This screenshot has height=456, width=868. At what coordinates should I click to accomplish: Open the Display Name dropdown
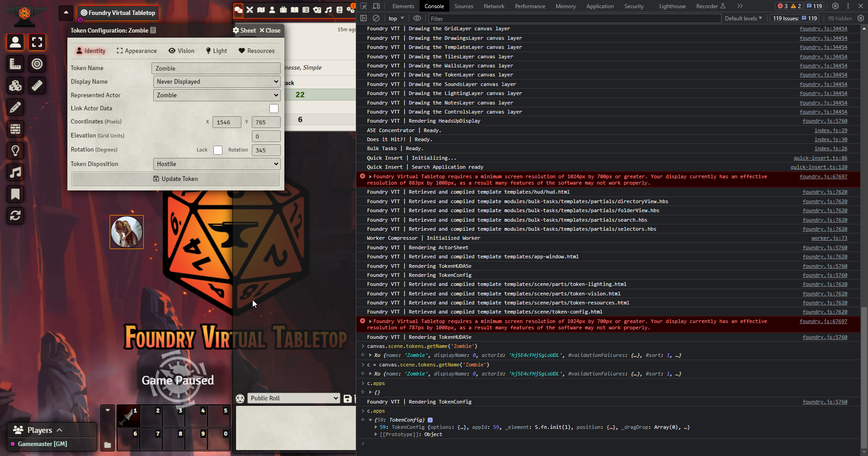tap(217, 81)
